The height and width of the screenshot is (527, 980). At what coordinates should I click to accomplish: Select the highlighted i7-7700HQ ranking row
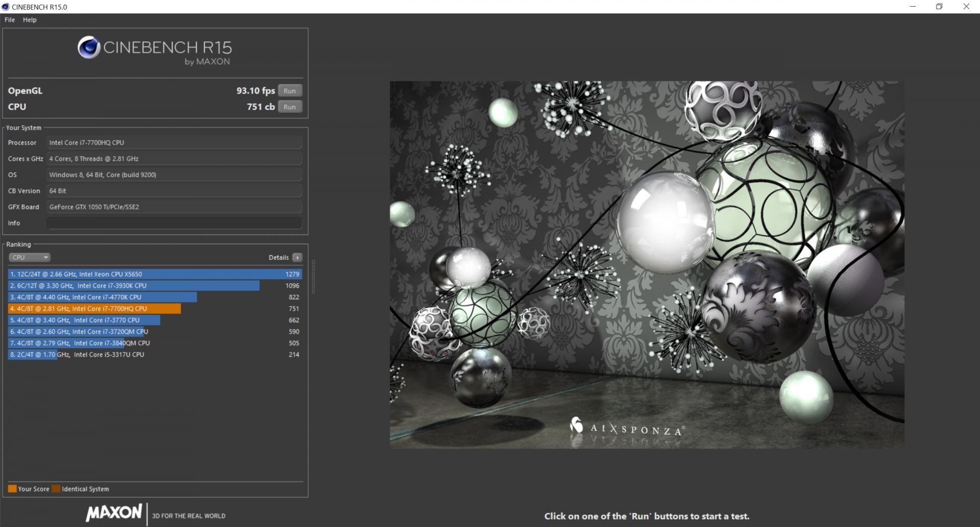(x=153, y=308)
